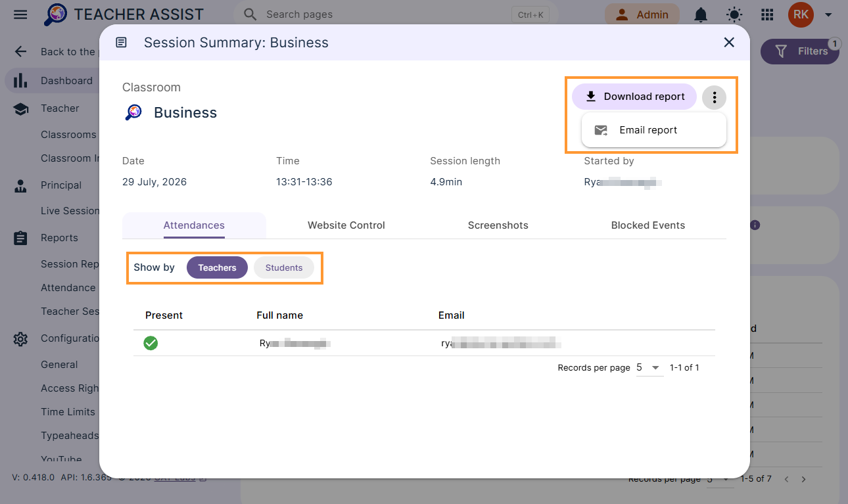Toggle the light/dark theme sun icon
The height and width of the screenshot is (504, 848).
click(x=734, y=14)
